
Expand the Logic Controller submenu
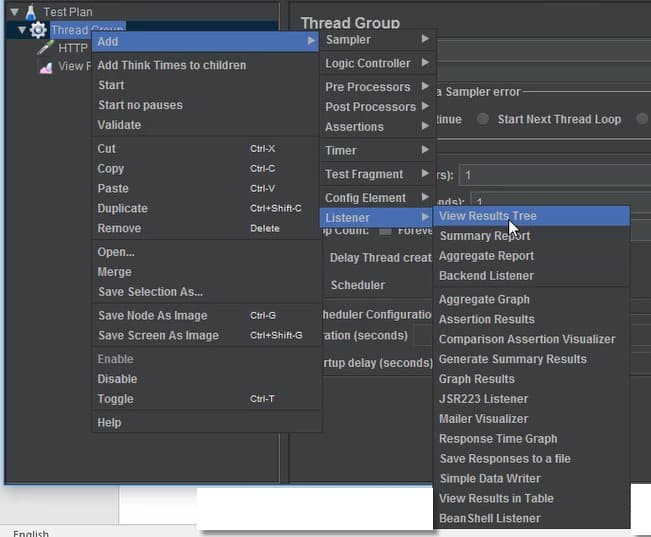(x=377, y=64)
